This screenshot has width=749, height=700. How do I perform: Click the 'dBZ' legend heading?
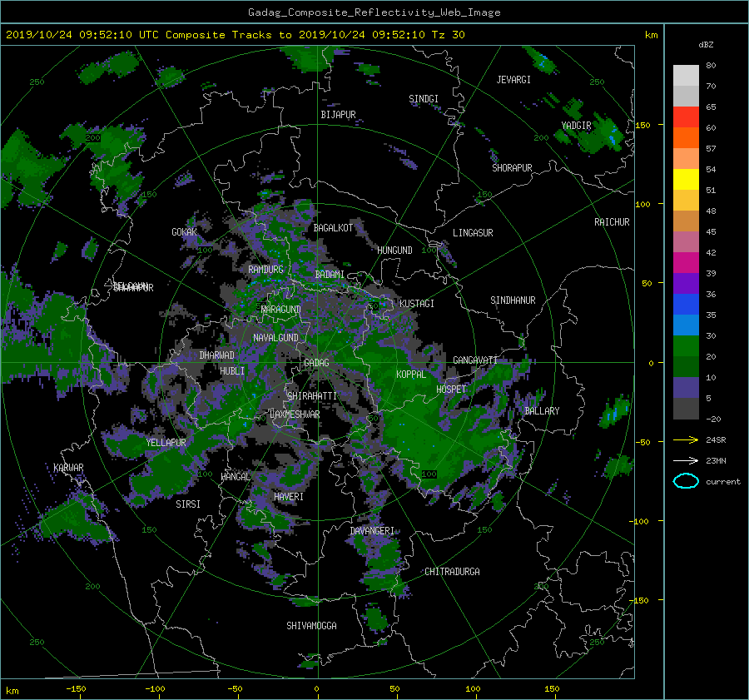[x=706, y=45]
